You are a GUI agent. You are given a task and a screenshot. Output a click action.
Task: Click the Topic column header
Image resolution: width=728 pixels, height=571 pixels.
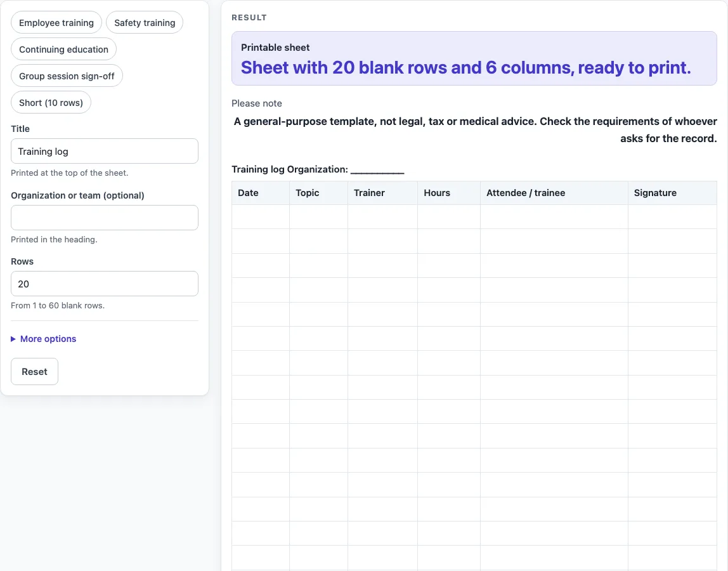point(318,193)
